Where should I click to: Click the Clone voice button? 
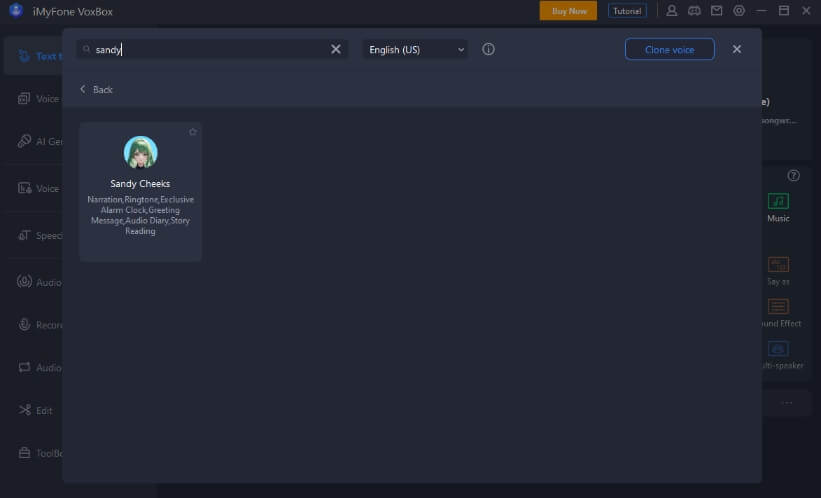tap(670, 49)
